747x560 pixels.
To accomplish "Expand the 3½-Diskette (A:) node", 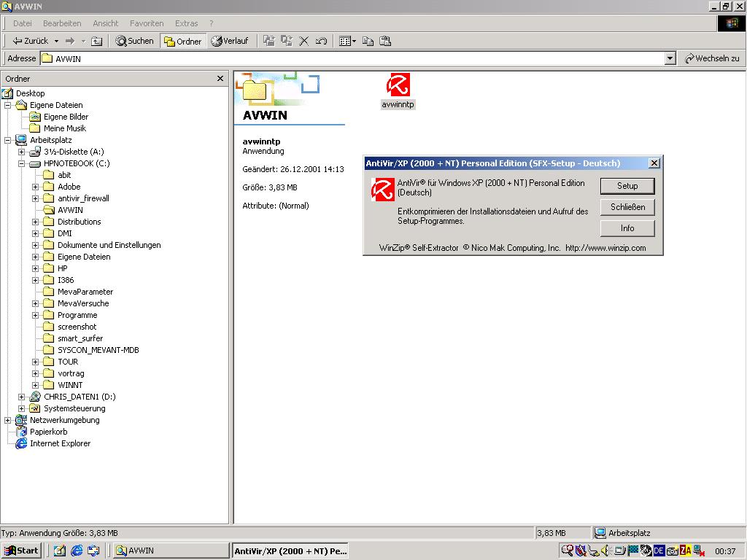I will click(21, 152).
